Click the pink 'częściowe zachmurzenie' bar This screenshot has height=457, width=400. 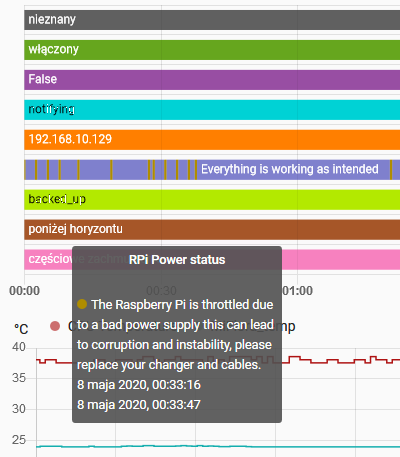(x=212, y=260)
